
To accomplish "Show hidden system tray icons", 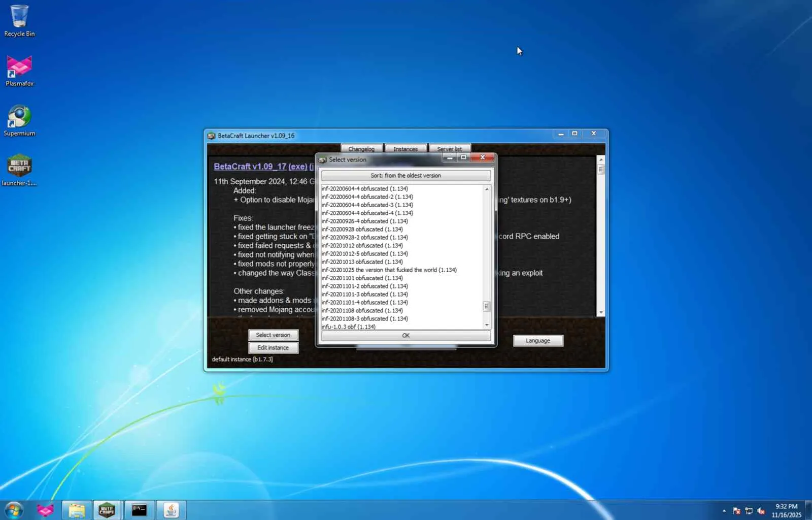I will point(724,511).
